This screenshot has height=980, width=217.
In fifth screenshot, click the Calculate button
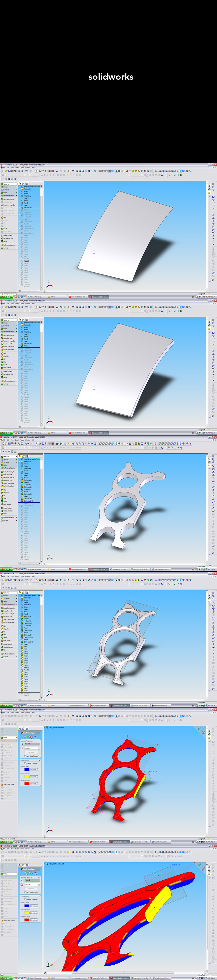31,752
